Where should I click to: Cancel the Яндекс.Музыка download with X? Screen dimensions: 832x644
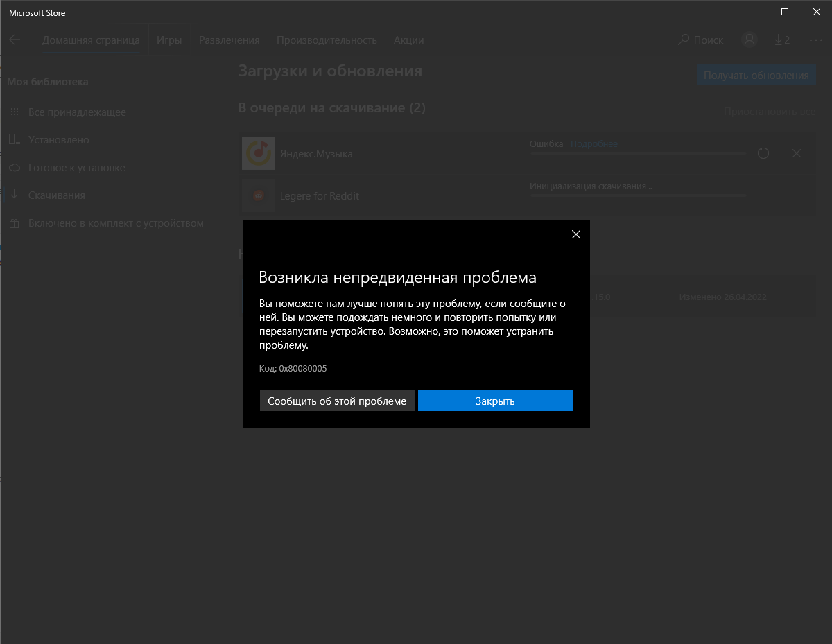[797, 153]
